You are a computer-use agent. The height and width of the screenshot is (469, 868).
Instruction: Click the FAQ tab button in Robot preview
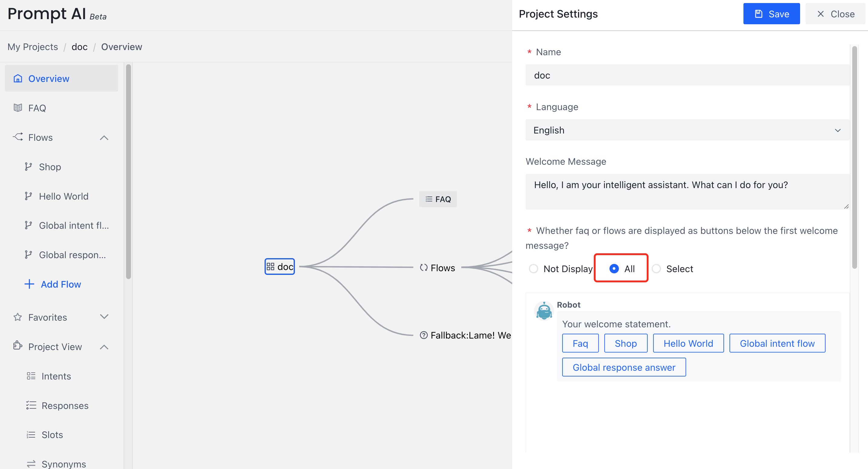tap(580, 344)
